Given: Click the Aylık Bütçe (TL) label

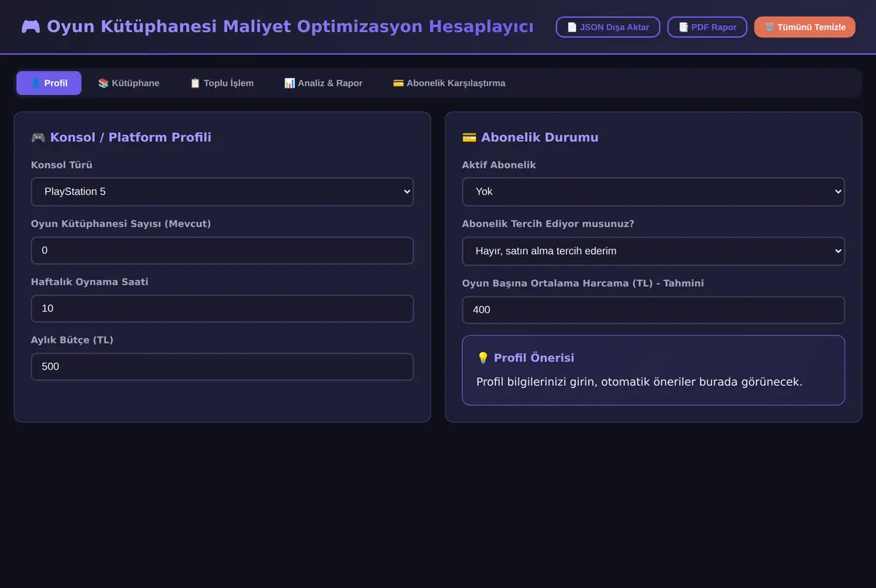Looking at the screenshot, I should (x=72, y=340).
